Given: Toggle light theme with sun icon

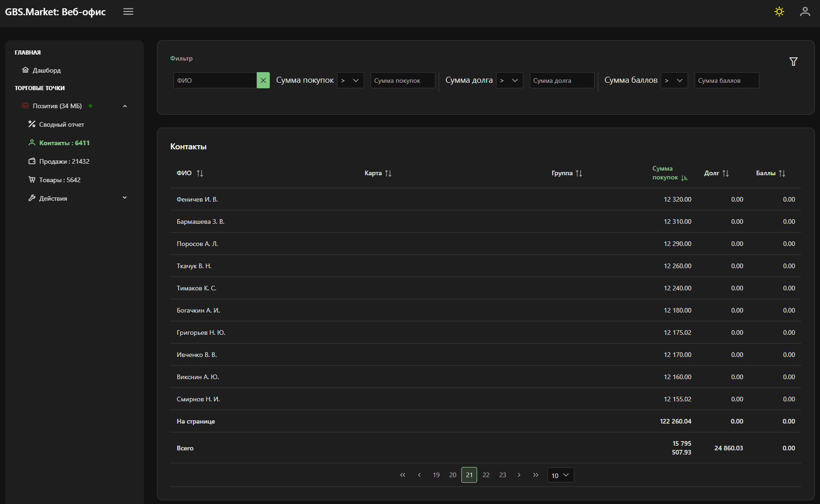Looking at the screenshot, I should coord(779,12).
